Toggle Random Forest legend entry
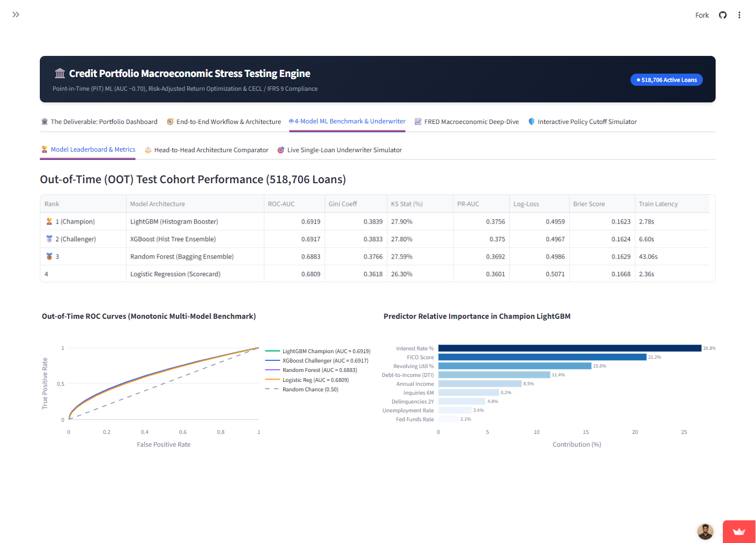Viewport: 756px width, 543px height. pyautogui.click(x=311, y=370)
